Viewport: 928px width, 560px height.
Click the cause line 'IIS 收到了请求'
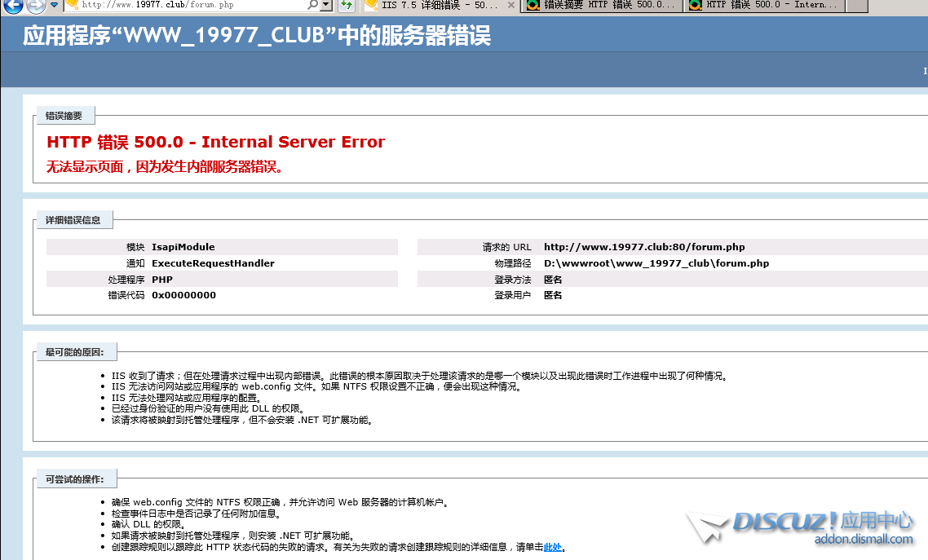coord(419,376)
